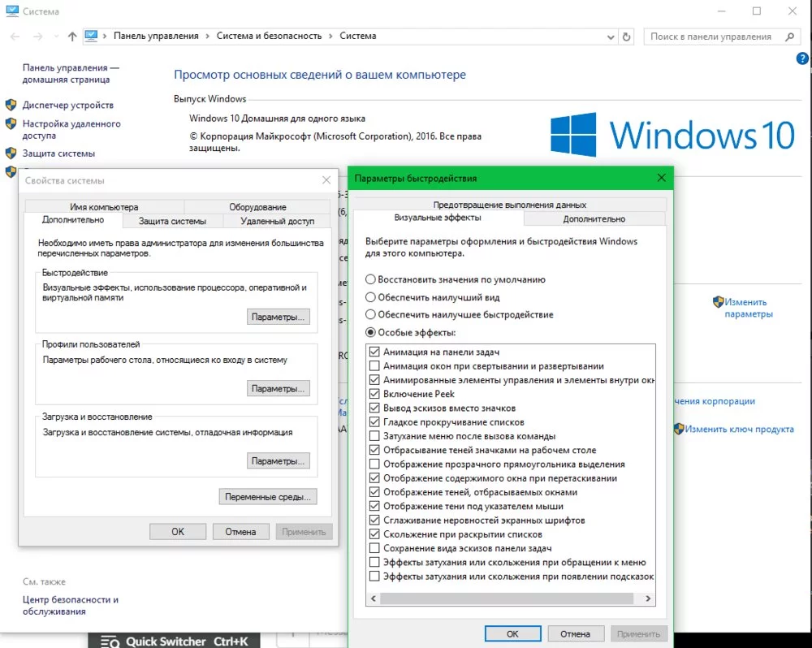Click the shield icon beside Изменить параметры
812x648 pixels.
click(718, 301)
